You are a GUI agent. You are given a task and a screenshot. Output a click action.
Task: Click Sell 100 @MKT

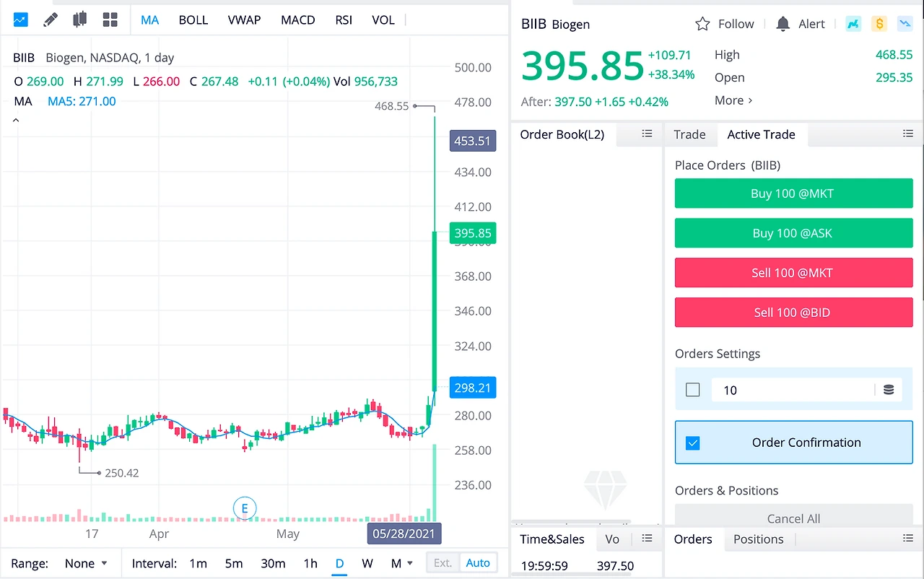793,273
